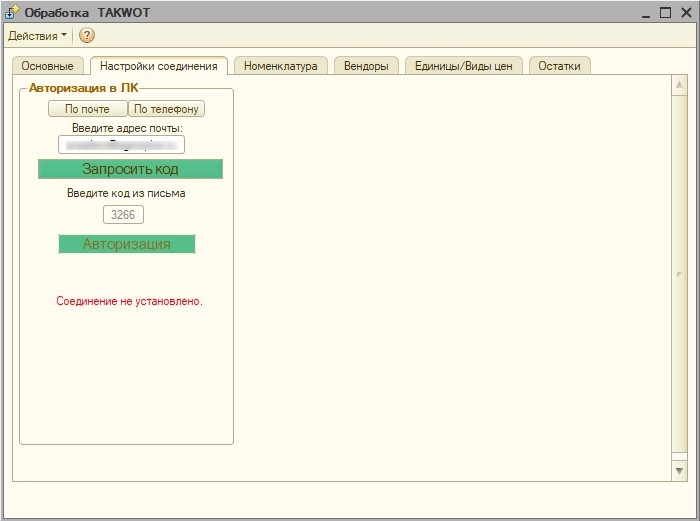Choose the По почте authorization mode
This screenshot has width=700, height=521.
click(87, 109)
